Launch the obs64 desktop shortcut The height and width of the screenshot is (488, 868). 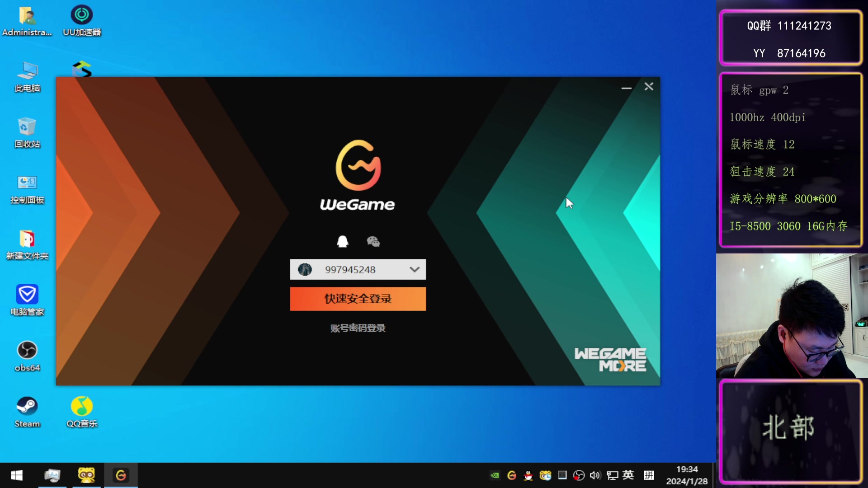(27, 357)
